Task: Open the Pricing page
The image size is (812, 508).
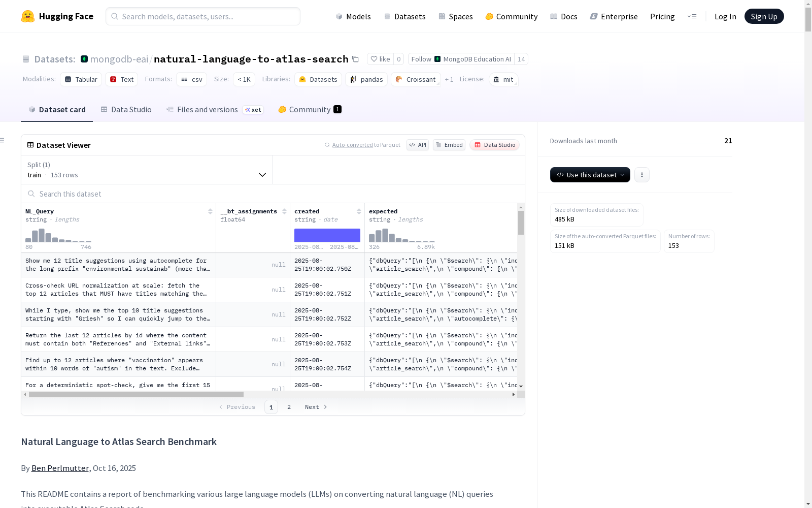Action: (x=662, y=16)
